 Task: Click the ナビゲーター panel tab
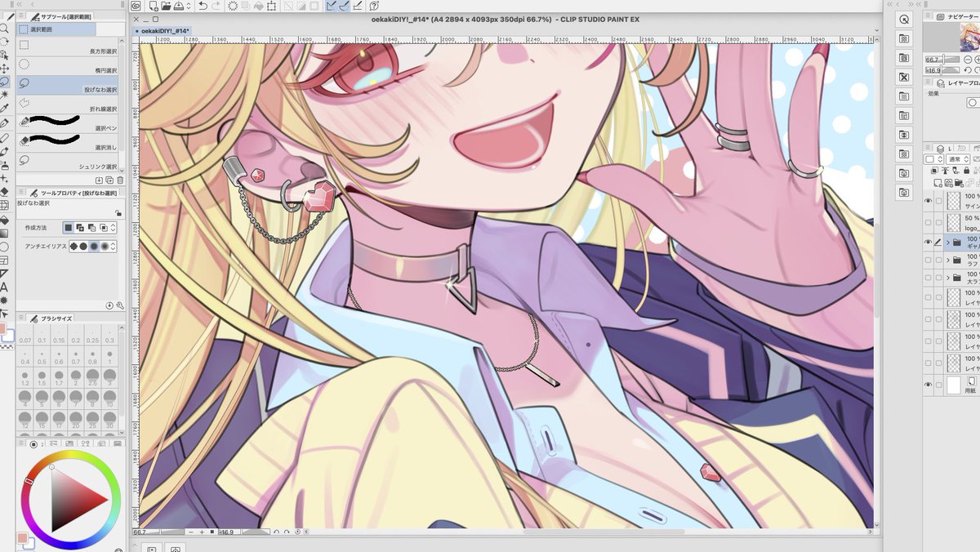[957, 16]
